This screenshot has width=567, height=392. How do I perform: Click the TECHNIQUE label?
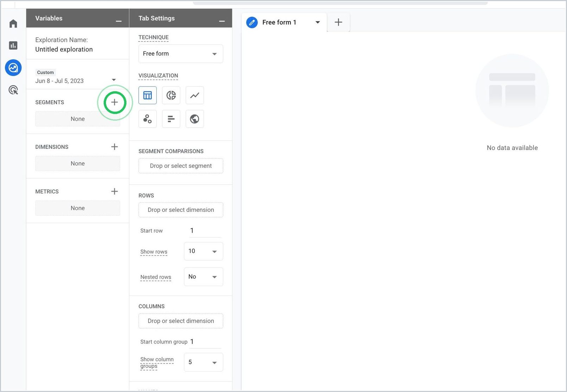pyautogui.click(x=154, y=37)
